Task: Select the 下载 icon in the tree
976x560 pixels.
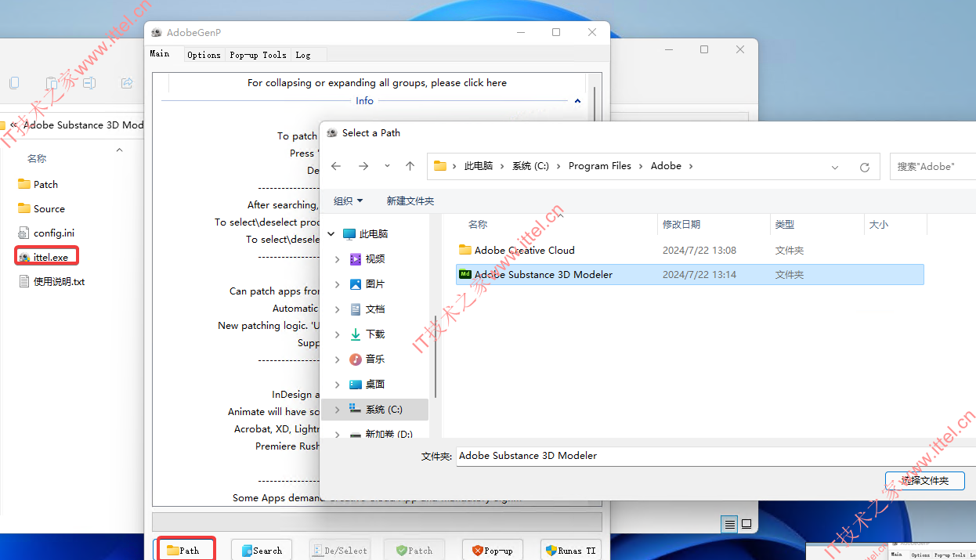Action: [x=356, y=334]
